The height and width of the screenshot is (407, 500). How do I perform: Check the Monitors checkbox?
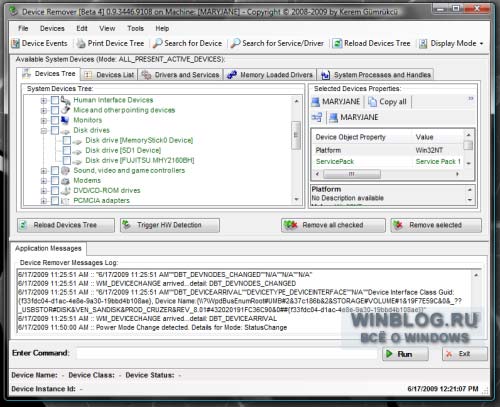55,120
